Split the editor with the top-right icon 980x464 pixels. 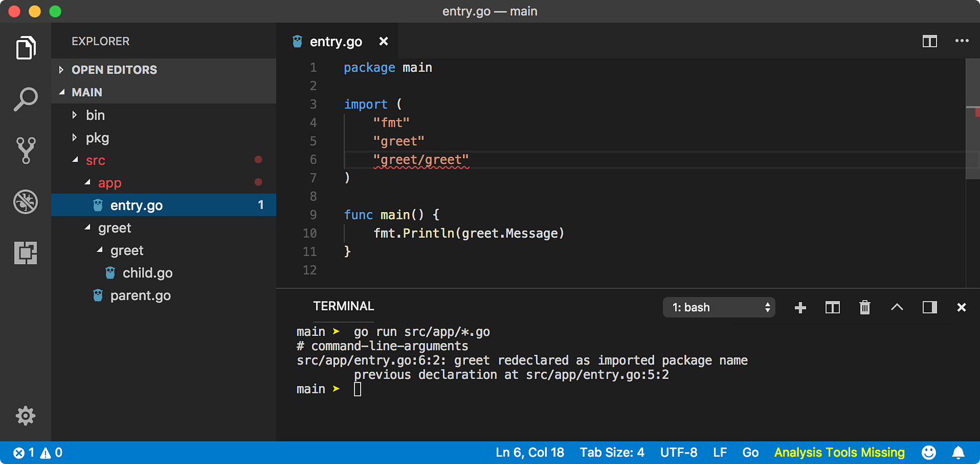(930, 41)
